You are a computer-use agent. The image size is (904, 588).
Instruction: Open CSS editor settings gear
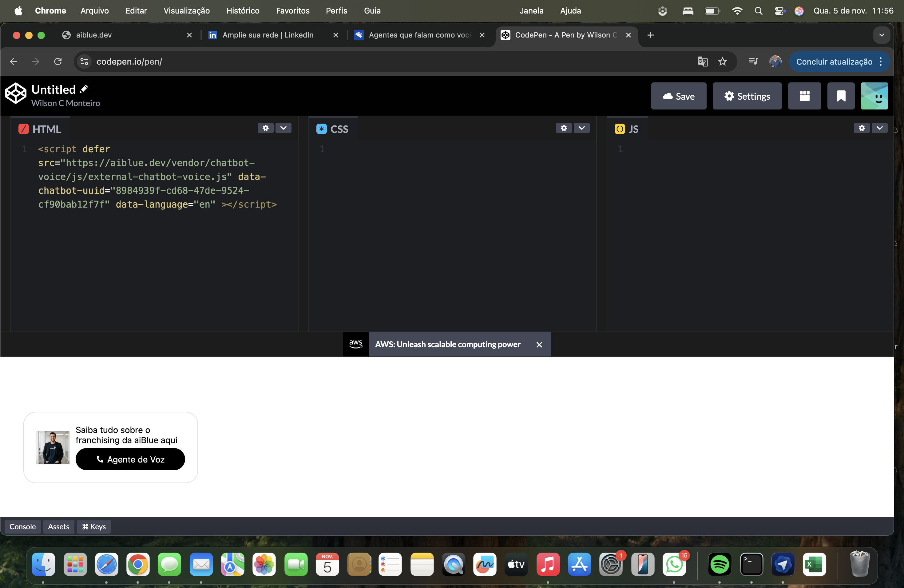[x=563, y=128]
